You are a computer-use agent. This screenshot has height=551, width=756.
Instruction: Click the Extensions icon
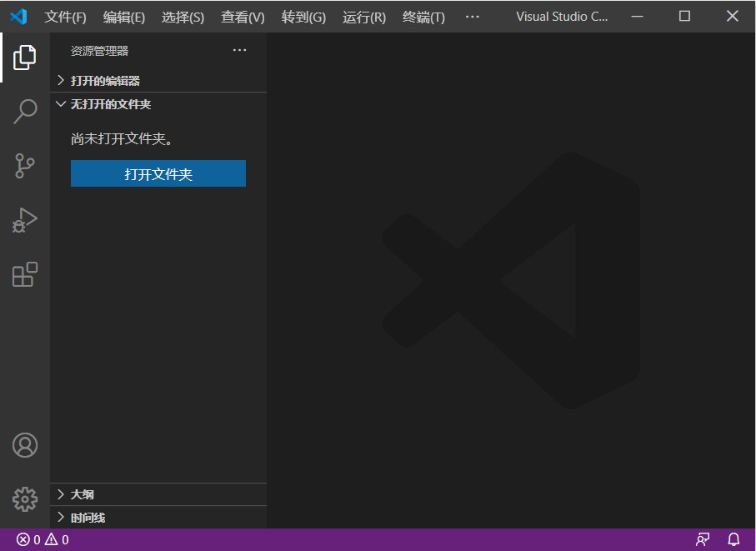tap(24, 274)
